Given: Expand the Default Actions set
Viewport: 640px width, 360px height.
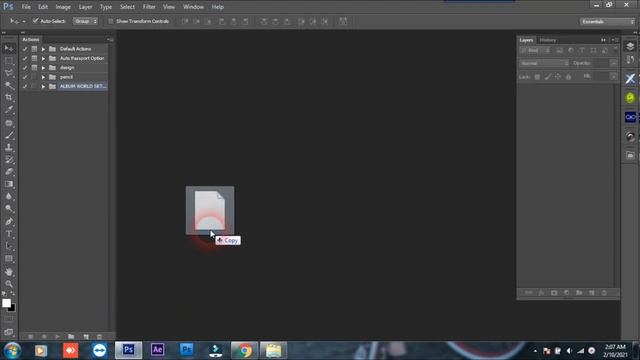Looking at the screenshot, I should [x=43, y=49].
